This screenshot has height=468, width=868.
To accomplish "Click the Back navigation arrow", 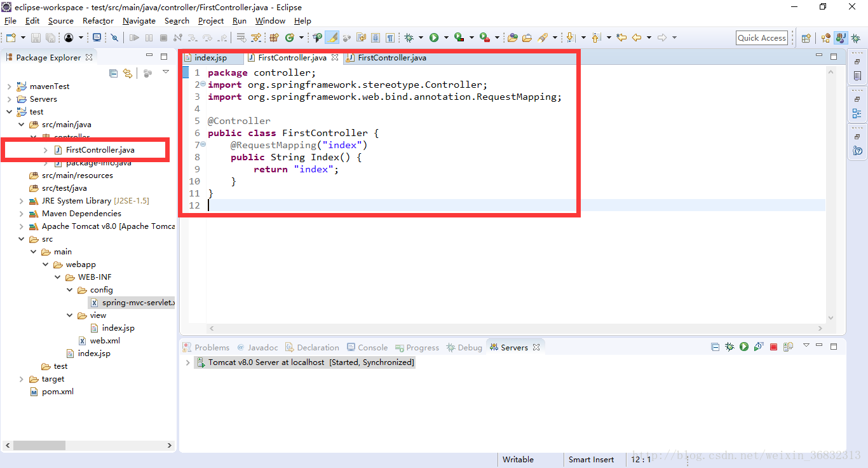I will (636, 38).
